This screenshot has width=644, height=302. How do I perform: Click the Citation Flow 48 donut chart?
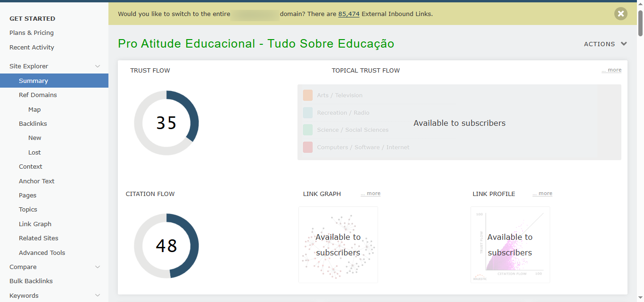[x=166, y=246]
